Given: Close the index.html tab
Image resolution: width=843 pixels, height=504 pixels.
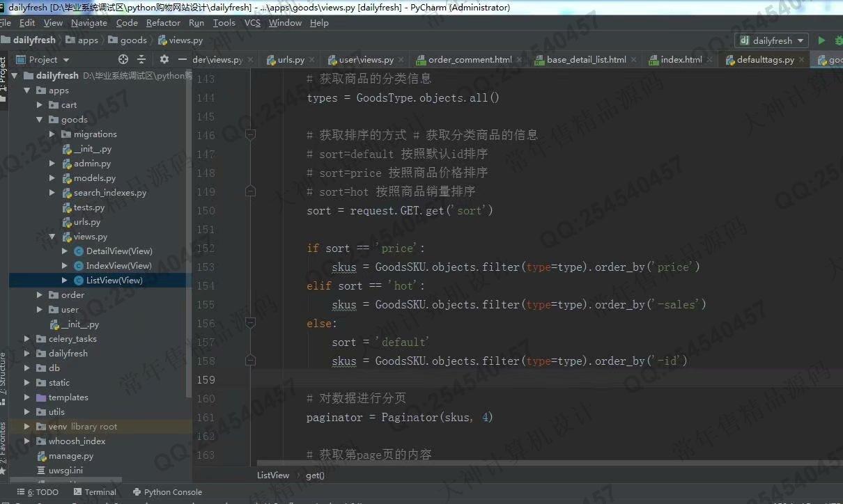Looking at the screenshot, I should coord(709,60).
